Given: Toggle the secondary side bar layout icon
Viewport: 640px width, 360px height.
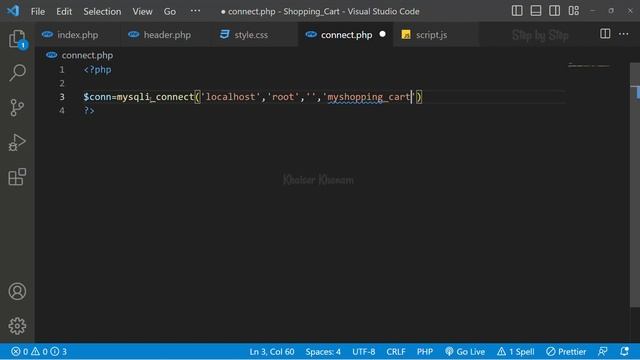Looking at the screenshot, I should [555, 11].
